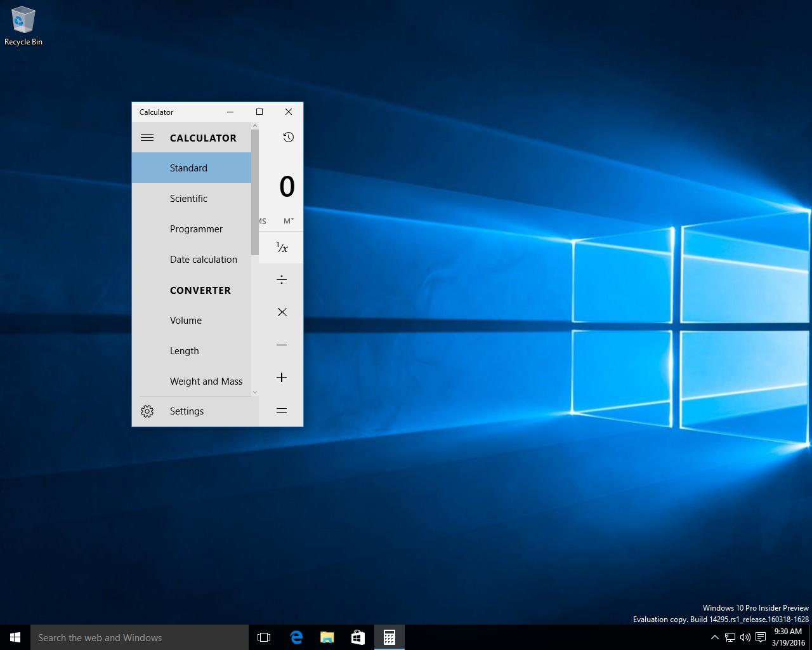Click the taskbar search box
This screenshot has height=650, width=812.
(x=140, y=637)
